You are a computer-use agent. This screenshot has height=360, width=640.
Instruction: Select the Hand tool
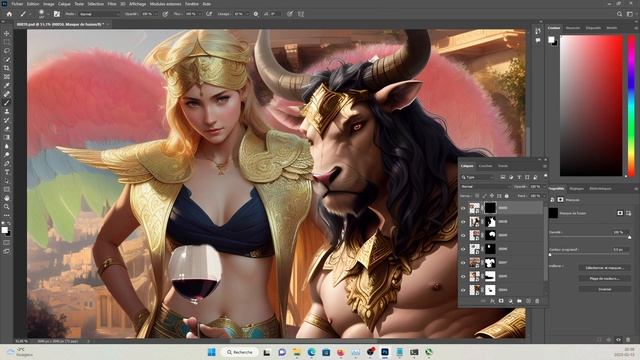[7, 198]
